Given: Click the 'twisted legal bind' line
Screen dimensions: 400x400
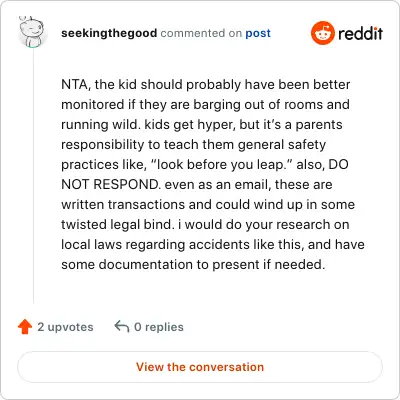Looking at the screenshot, I should 205,224.
